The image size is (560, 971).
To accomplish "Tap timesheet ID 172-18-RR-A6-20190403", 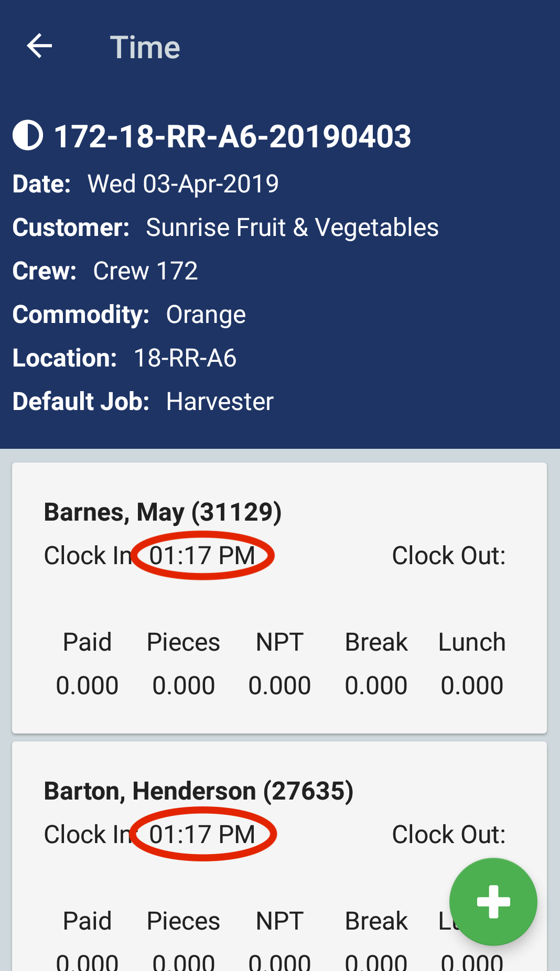I will (x=232, y=136).
